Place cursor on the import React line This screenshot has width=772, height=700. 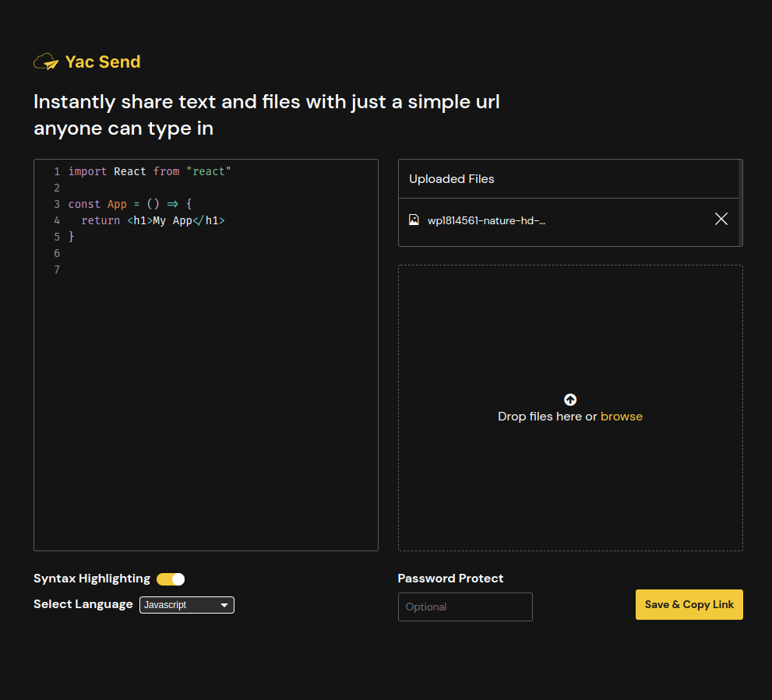[x=150, y=171]
